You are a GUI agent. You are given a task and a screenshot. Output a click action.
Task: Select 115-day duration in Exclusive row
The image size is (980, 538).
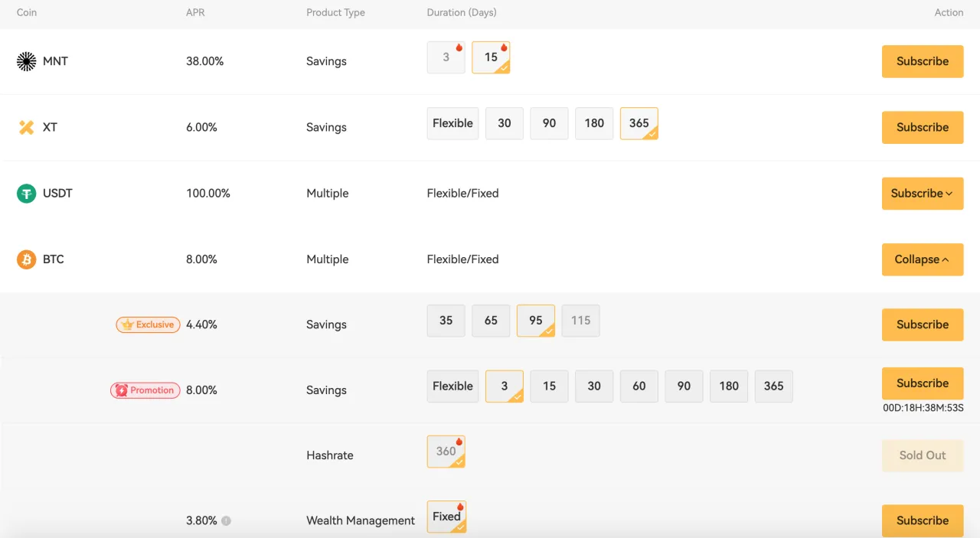click(x=581, y=321)
